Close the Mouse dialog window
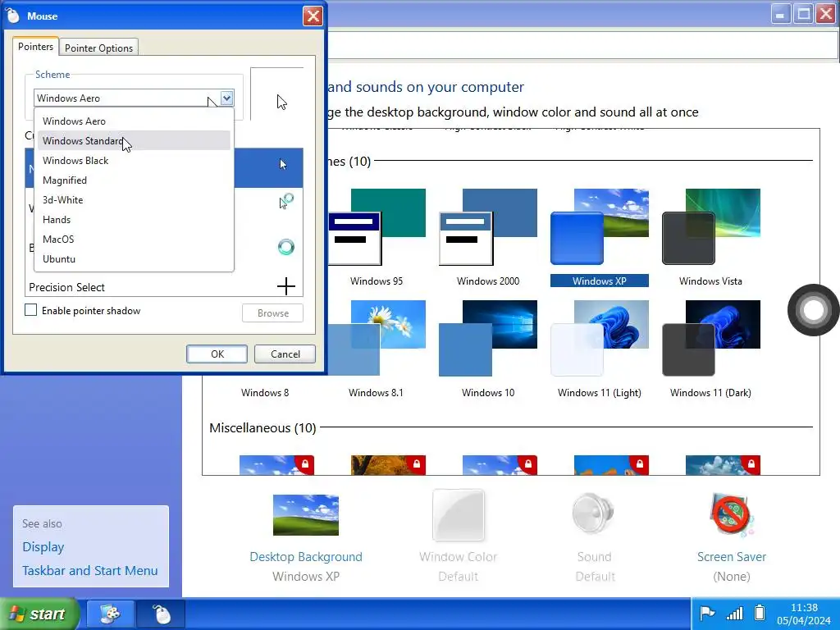 click(313, 16)
